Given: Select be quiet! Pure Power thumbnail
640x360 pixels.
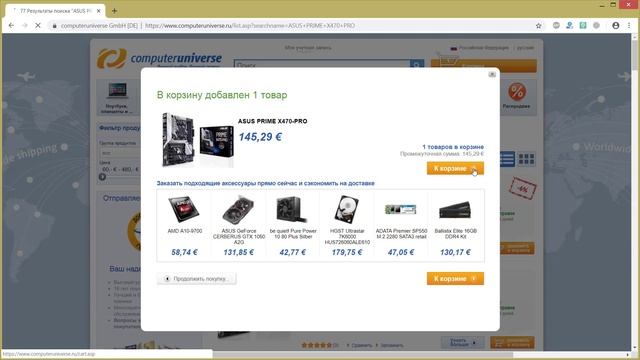Looking at the screenshot, I should coord(292,209).
